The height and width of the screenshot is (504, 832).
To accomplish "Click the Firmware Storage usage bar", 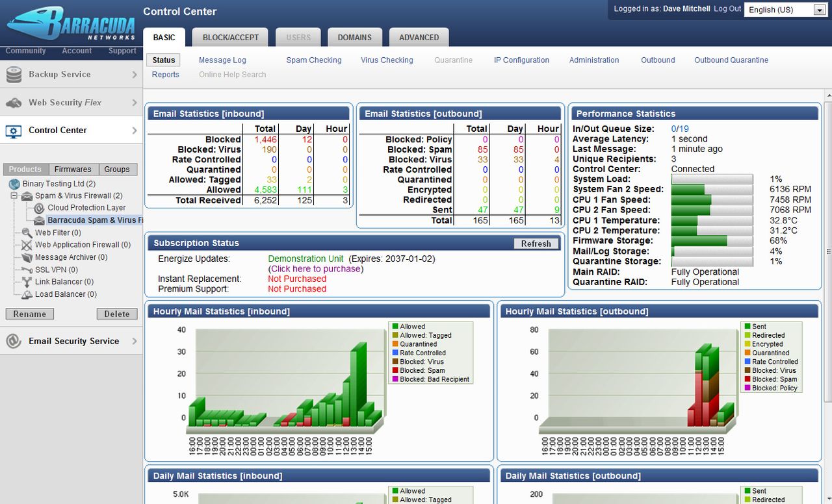I will [712, 241].
